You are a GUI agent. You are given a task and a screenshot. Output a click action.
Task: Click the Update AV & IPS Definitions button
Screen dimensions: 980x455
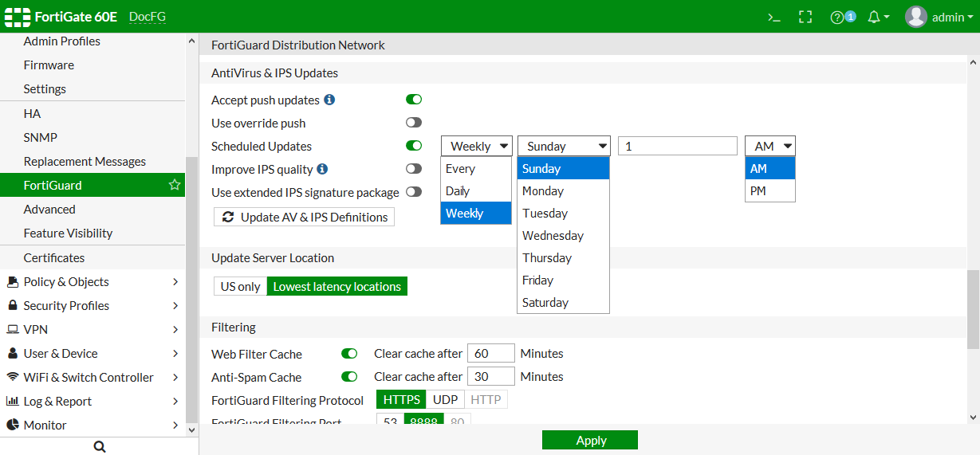pyautogui.click(x=305, y=217)
